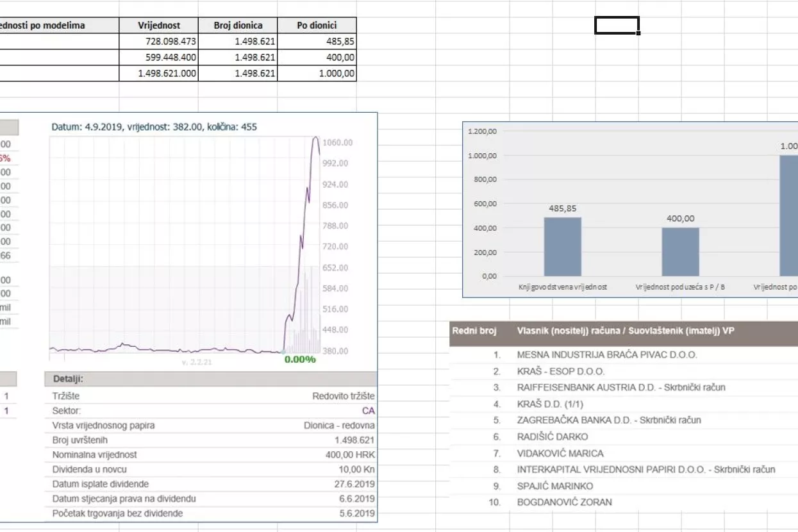Click the 1.000,00 per-share table cell
This screenshot has height=532, width=798.
[317, 73]
